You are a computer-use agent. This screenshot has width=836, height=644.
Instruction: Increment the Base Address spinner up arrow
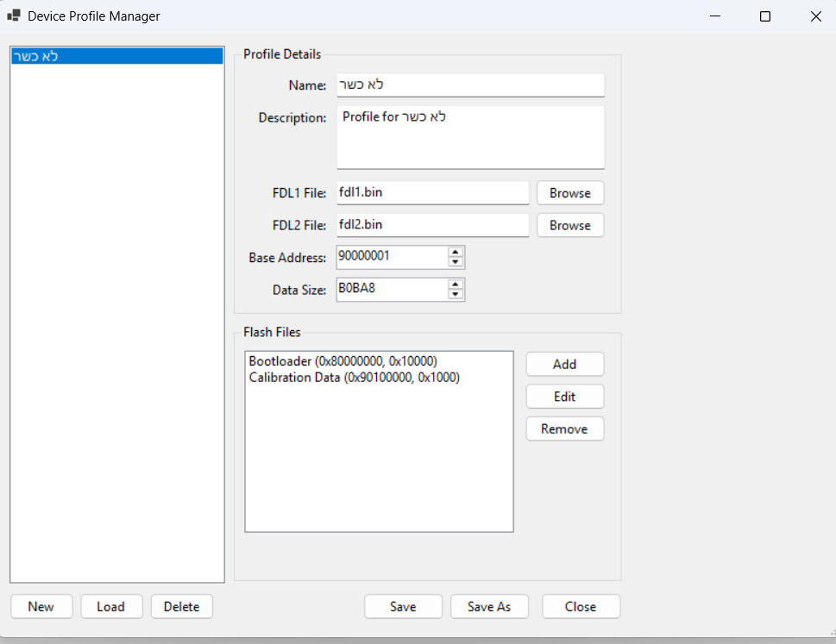click(456, 253)
